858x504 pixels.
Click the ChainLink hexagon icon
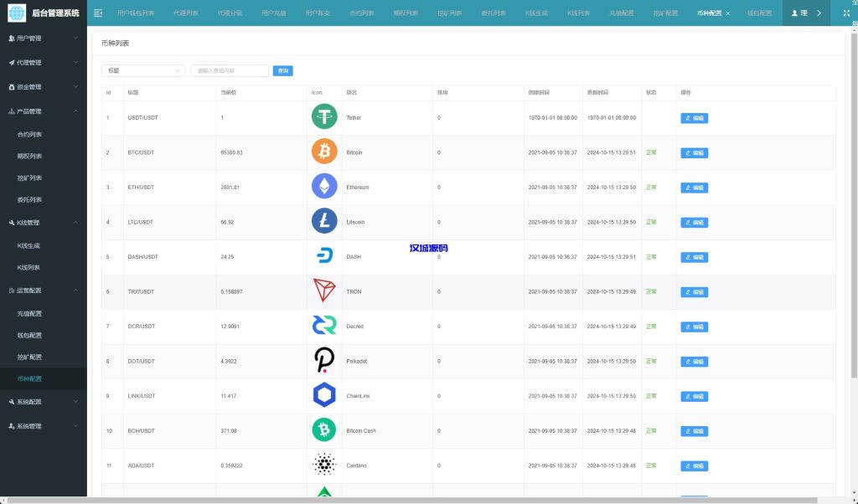point(324,395)
